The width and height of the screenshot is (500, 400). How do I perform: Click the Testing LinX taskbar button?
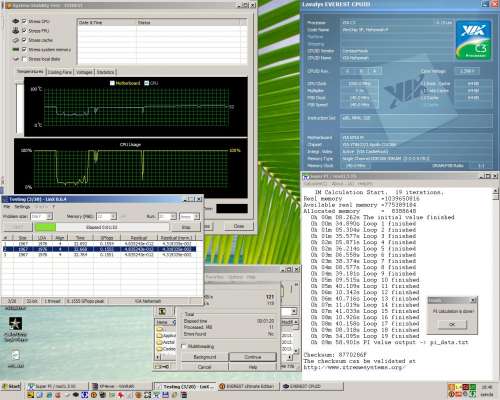pyautogui.click(x=185, y=386)
